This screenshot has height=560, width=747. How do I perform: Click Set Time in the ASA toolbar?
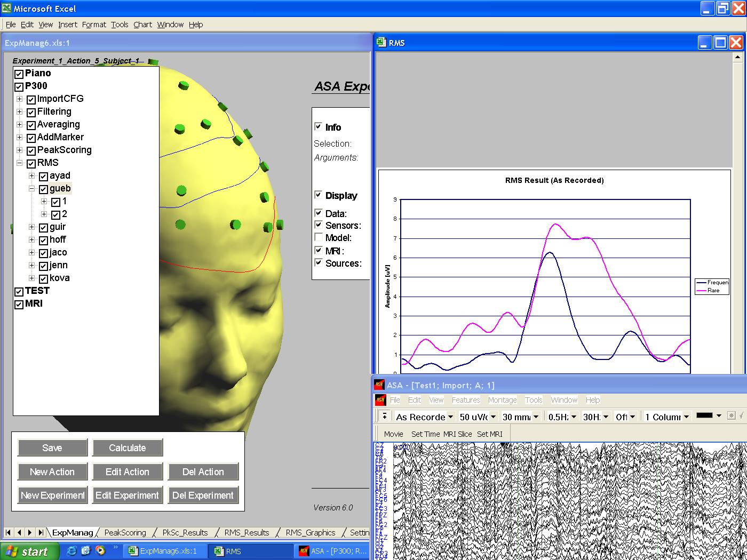425,434
